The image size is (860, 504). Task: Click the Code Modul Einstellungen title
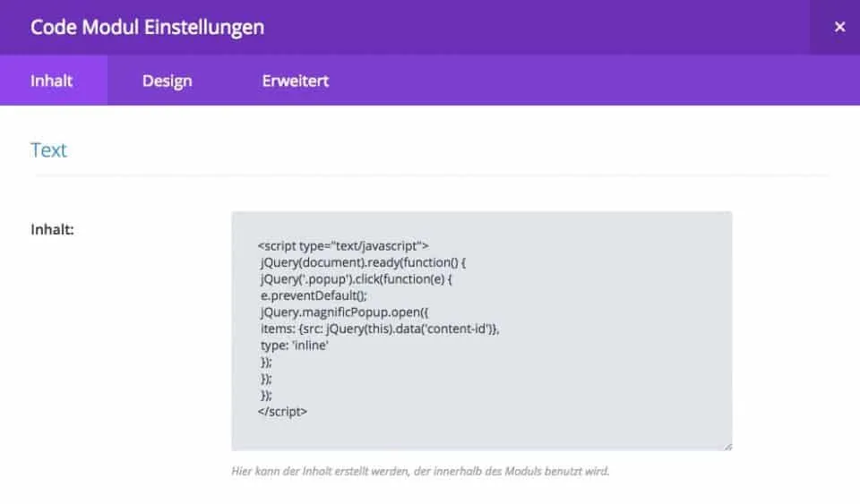point(147,27)
